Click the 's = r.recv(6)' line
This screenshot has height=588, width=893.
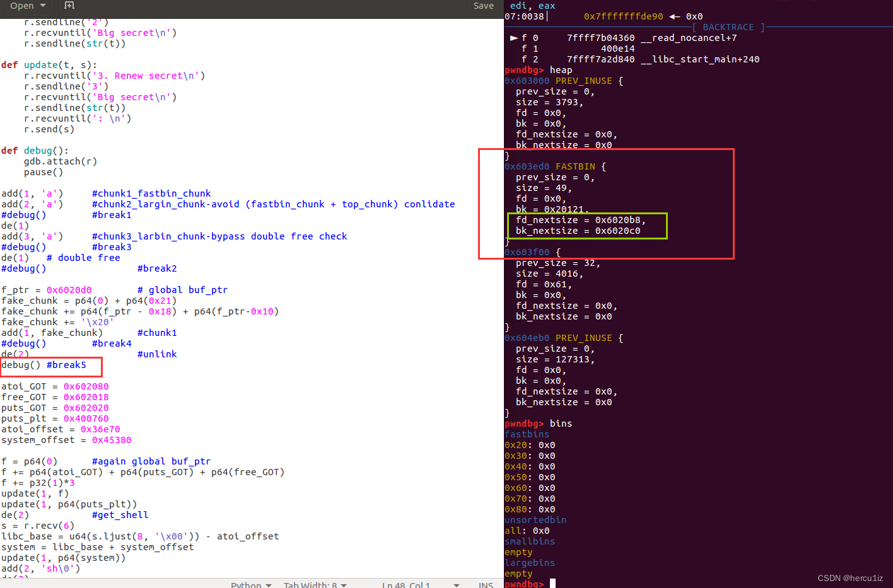(38, 526)
